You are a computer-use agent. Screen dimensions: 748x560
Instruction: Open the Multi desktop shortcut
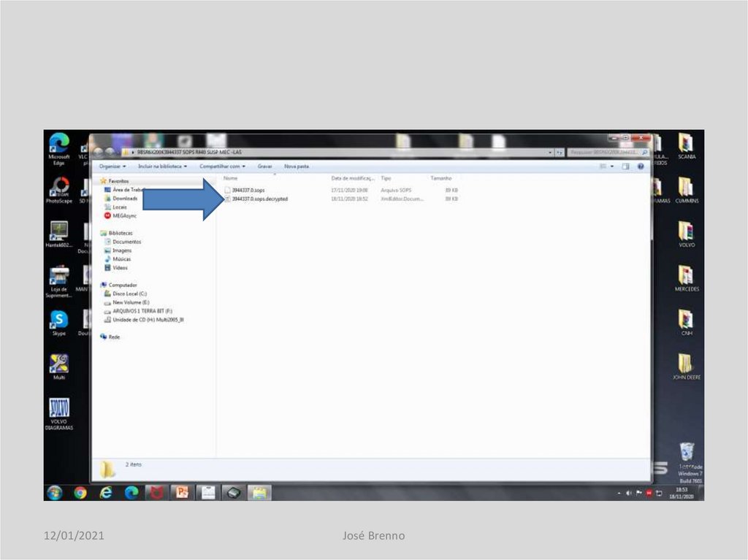pos(58,367)
